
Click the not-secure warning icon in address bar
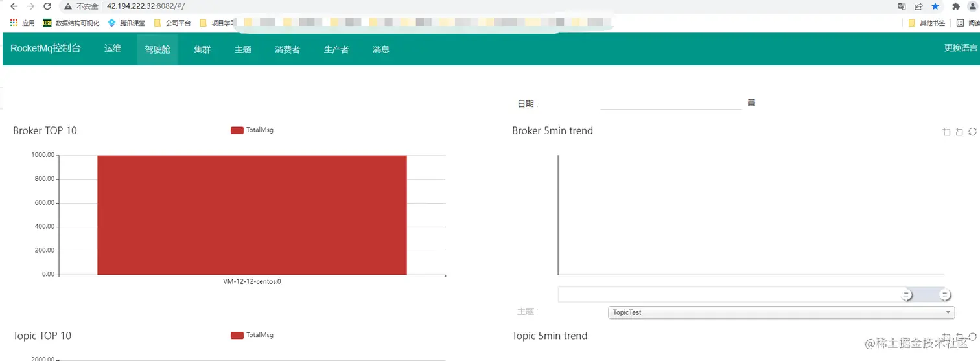[67, 6]
